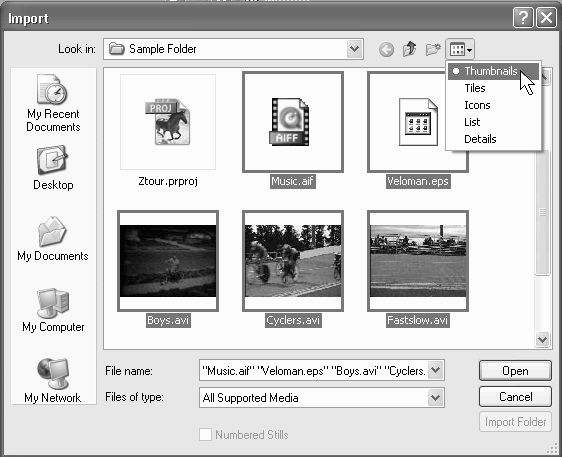Expand the Look in folder dropdown
The width and height of the screenshot is (562, 457).
point(354,49)
